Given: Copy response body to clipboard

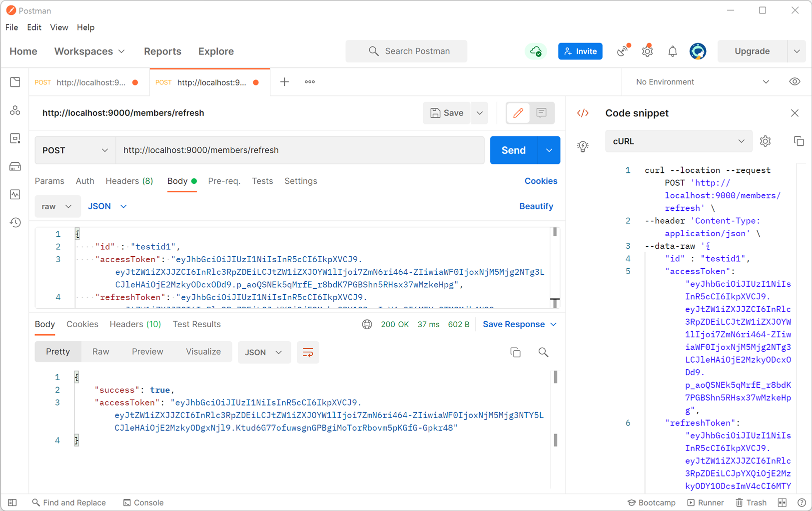Looking at the screenshot, I should click(515, 353).
